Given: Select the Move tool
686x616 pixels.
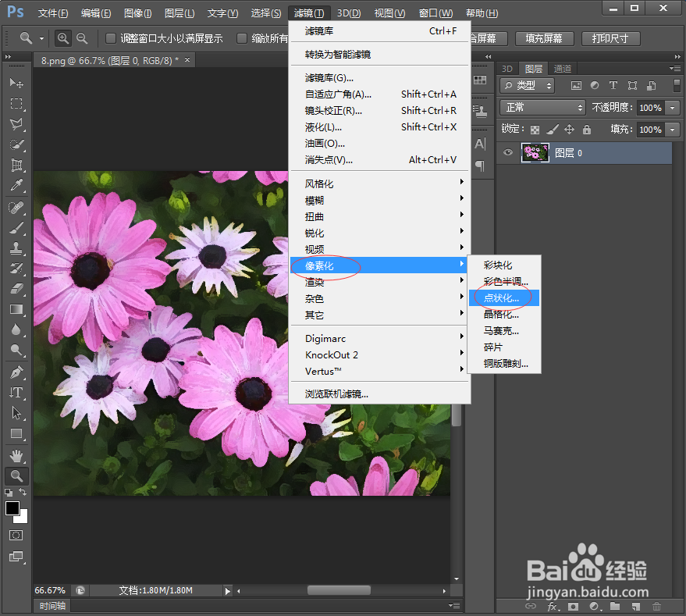Looking at the screenshot, I should pyautogui.click(x=16, y=83).
